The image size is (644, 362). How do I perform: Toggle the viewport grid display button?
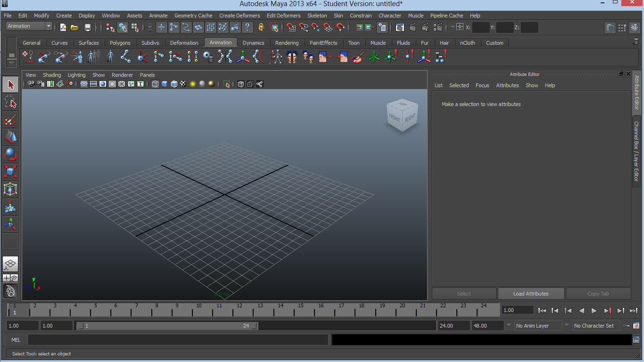click(83, 84)
